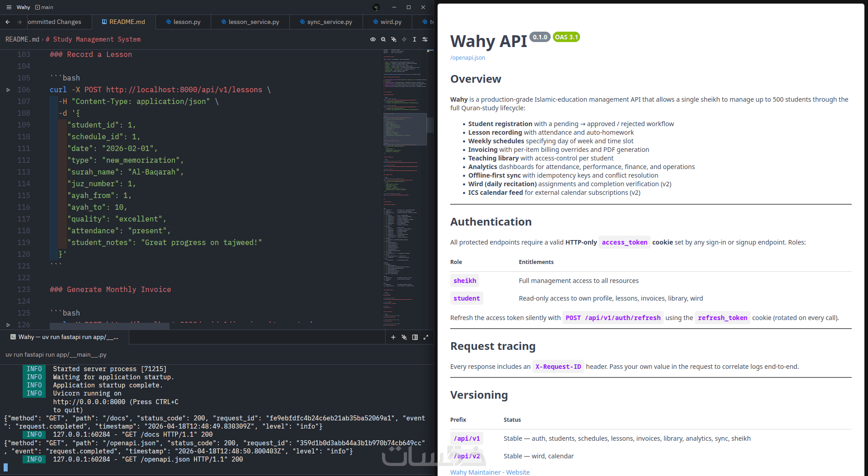The width and height of the screenshot is (868, 476).
Task: Click the "surah_name": "Al-Baqarah" line
Action: 126,172
